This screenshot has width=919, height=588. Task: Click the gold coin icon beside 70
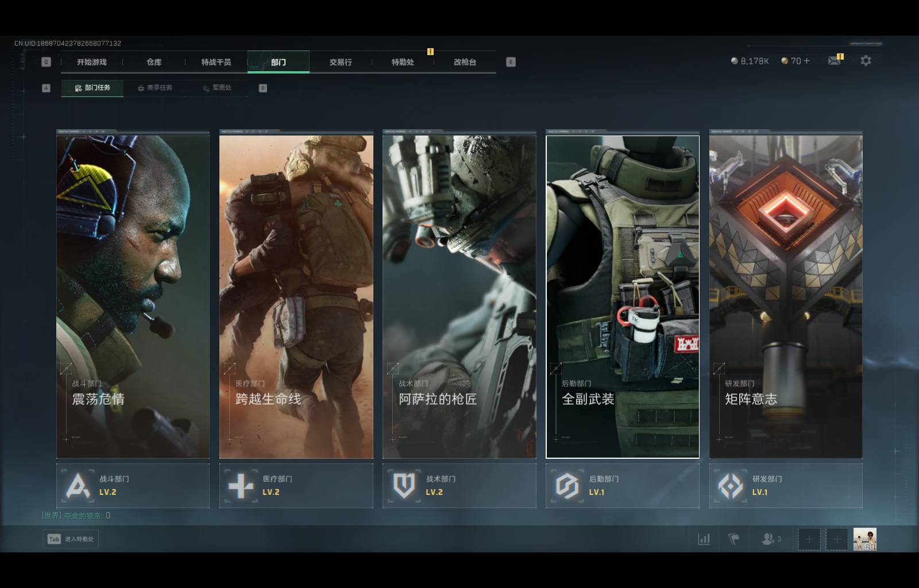click(x=785, y=61)
